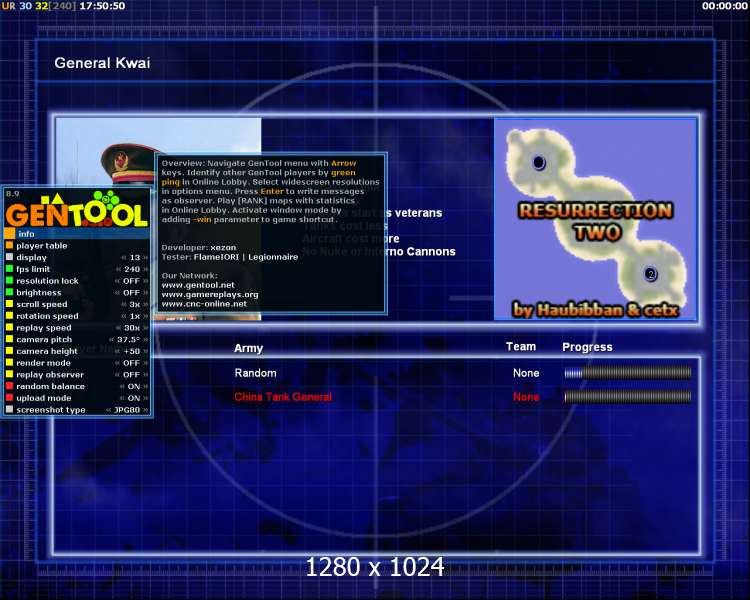Select the camera pitch menu entry
This screenshot has width=750, height=600.
pyautogui.click(x=77, y=339)
